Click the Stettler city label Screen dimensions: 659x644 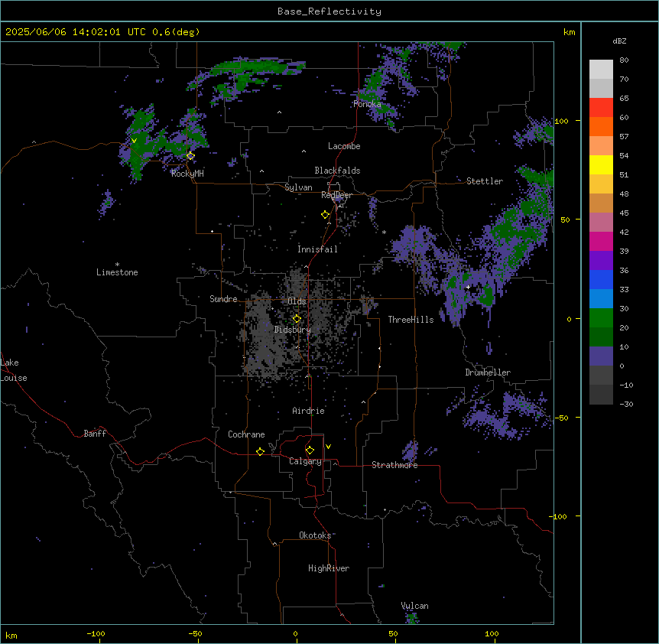point(485,181)
